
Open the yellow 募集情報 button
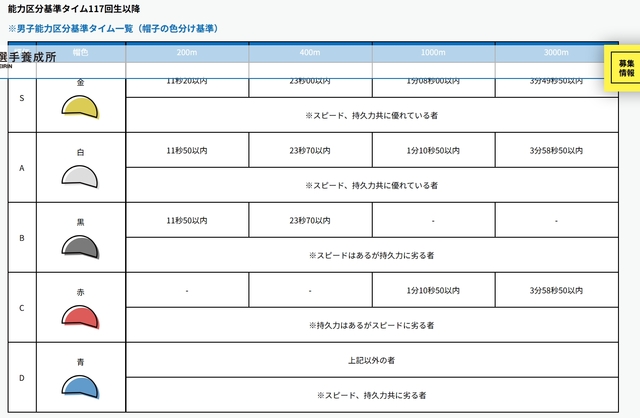click(x=625, y=68)
